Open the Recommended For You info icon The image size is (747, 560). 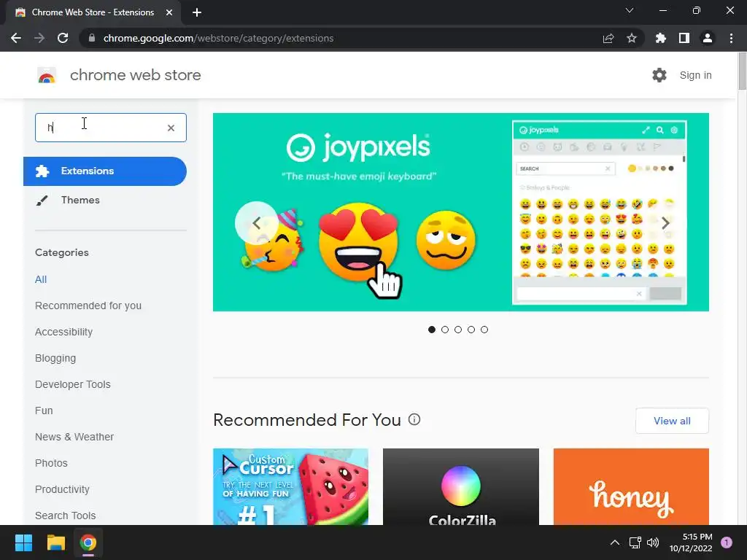point(414,419)
